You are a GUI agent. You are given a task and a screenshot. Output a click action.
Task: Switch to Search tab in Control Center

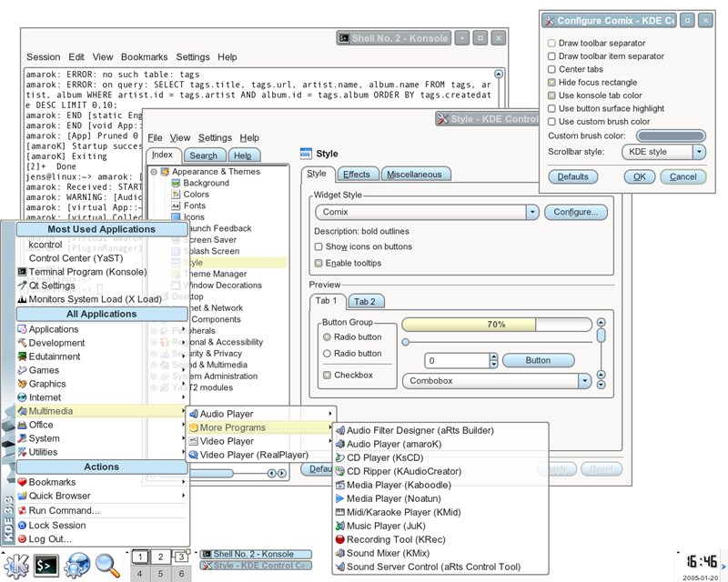(x=203, y=156)
